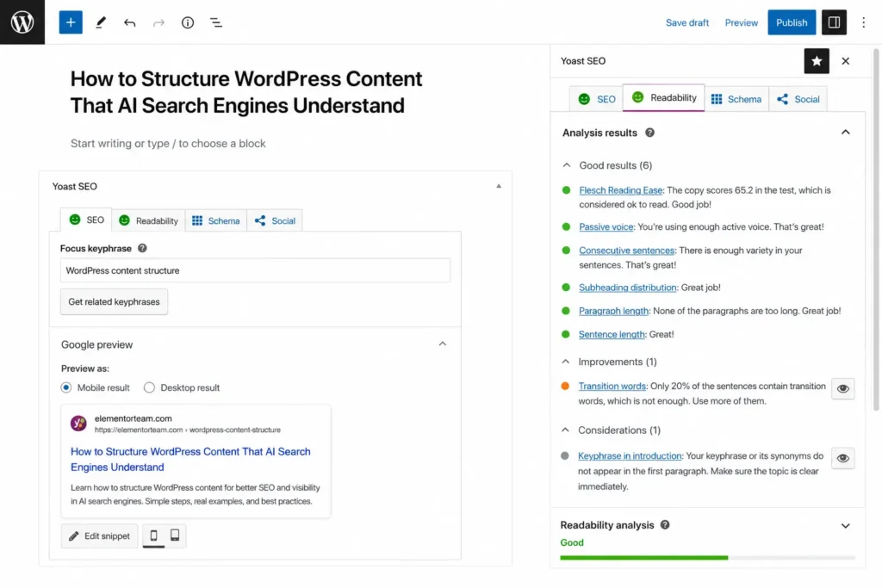Close the Yoast SEO sidebar
Viewport: 882px width, 588px height.
coord(845,61)
